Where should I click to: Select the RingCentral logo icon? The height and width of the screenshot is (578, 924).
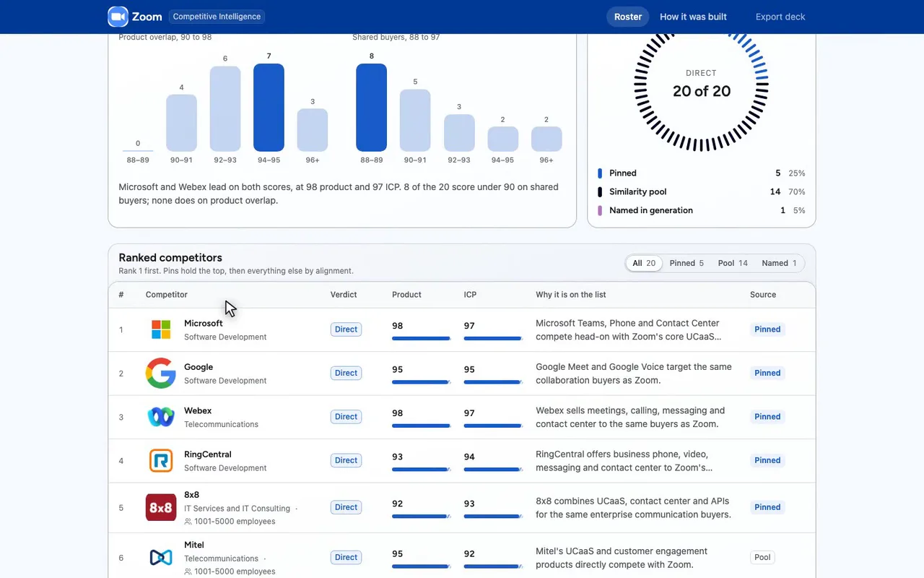tap(161, 460)
